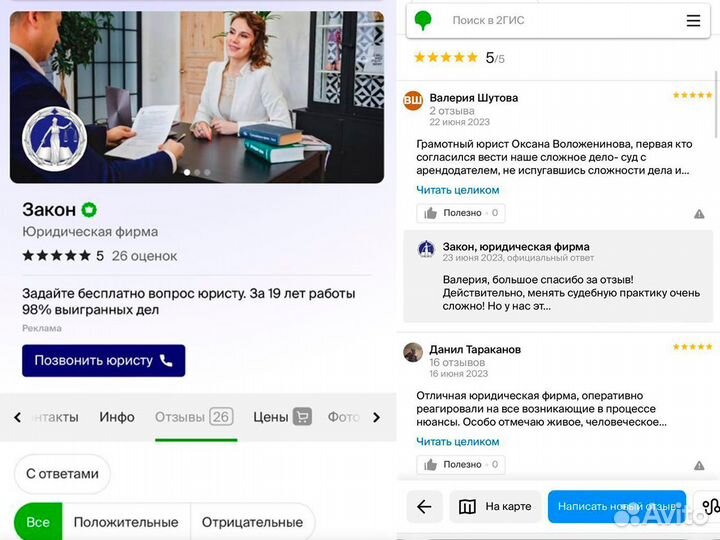
Task: Click the law firm round logo on photo
Action: click(x=55, y=139)
